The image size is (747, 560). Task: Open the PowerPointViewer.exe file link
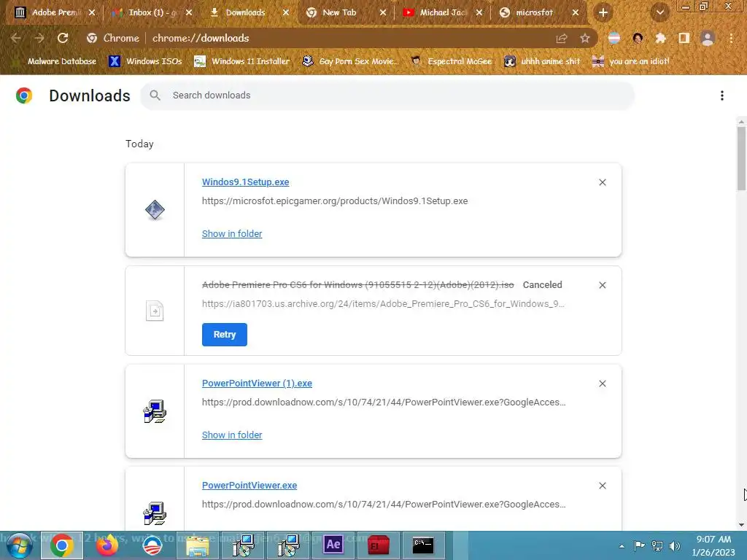tap(249, 485)
